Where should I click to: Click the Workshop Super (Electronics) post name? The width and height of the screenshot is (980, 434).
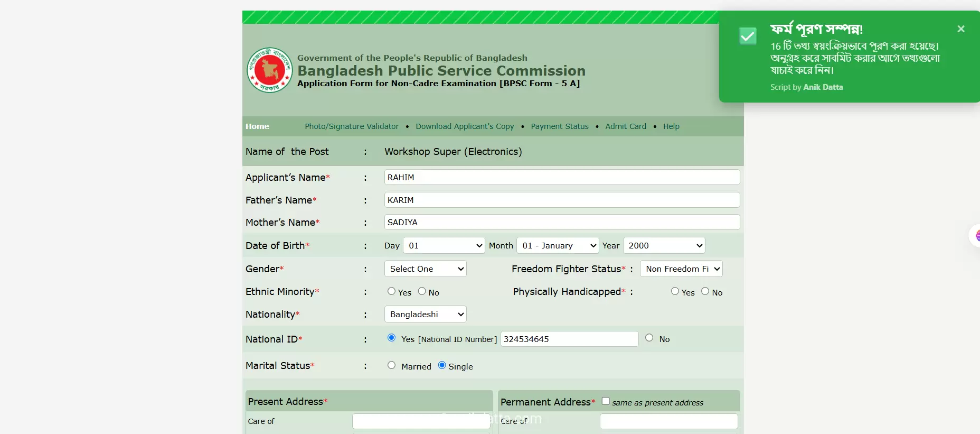(x=453, y=152)
